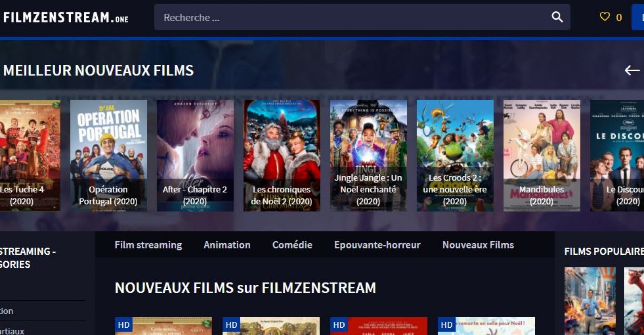Open the Film streaming tab
The width and height of the screenshot is (644, 335).
[148, 245]
